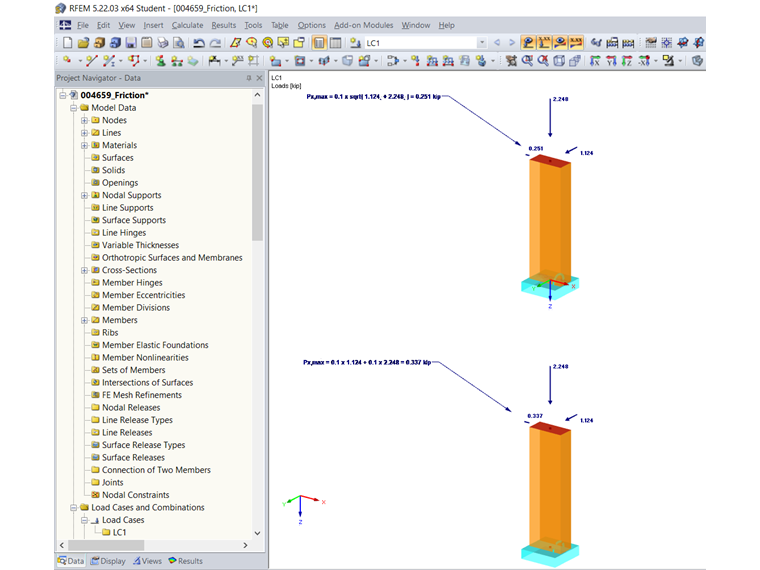Switch to the Display navigator tab
Image resolution: width=760 pixels, height=570 pixels.
[x=108, y=561]
